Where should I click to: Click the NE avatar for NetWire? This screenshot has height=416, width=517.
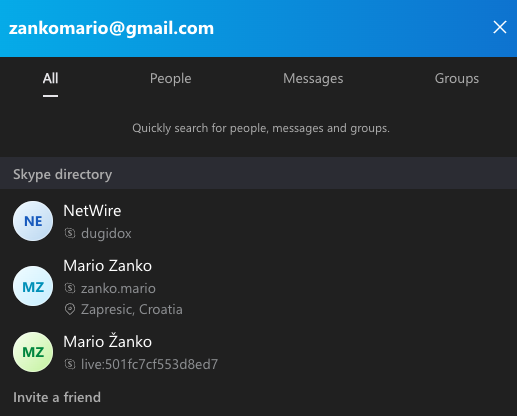click(33, 221)
